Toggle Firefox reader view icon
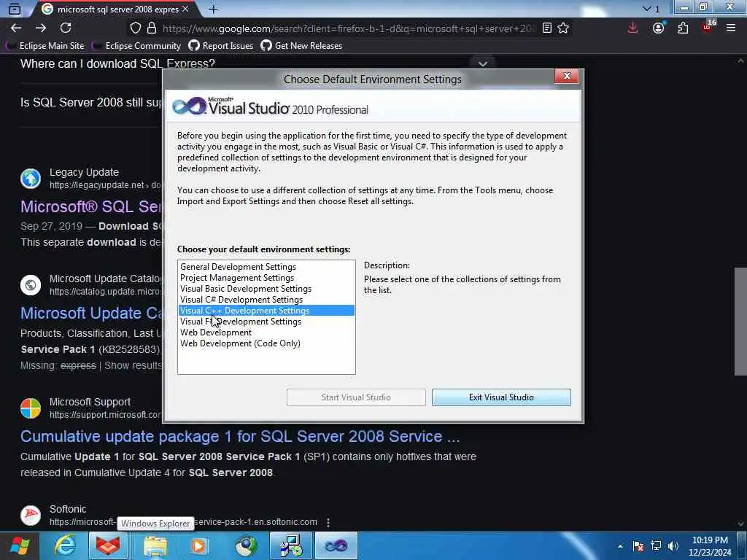The width and height of the screenshot is (747, 560). (547, 28)
